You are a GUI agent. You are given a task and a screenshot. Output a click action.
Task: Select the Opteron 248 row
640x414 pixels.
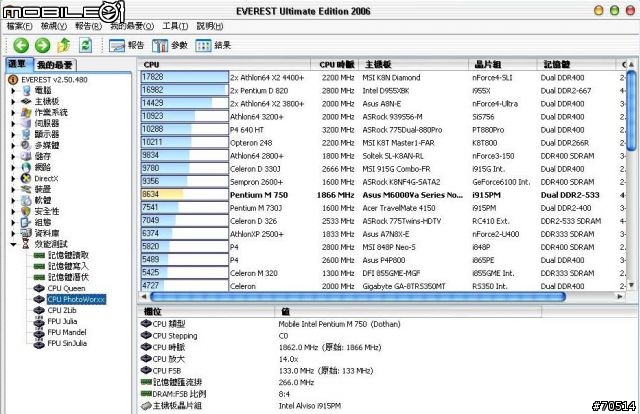click(x=382, y=143)
